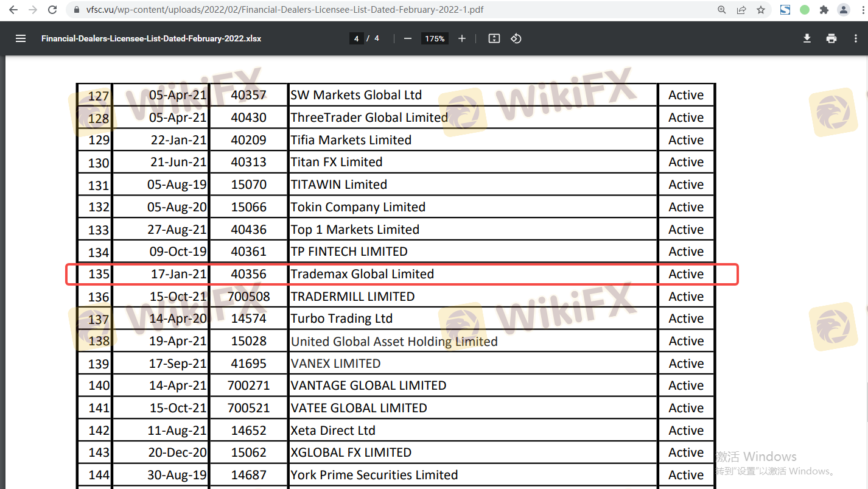
Task: Click the fit to page button
Action: click(494, 38)
